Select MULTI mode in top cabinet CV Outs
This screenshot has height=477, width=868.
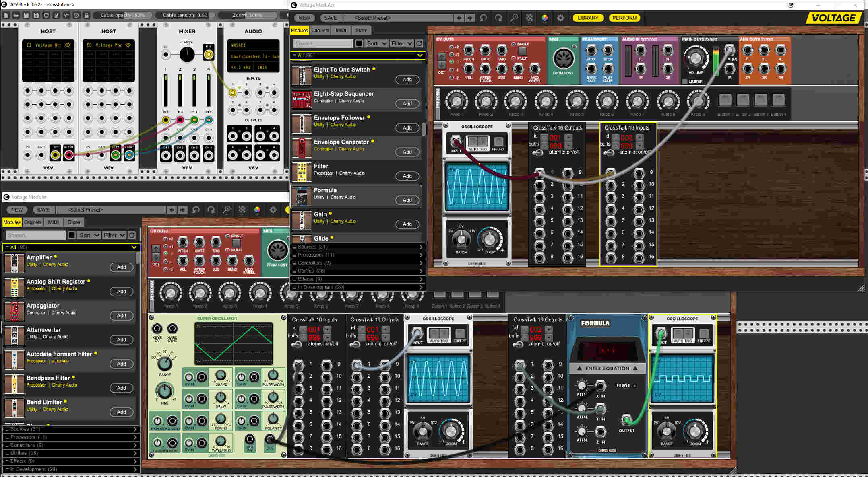pyautogui.click(x=513, y=58)
